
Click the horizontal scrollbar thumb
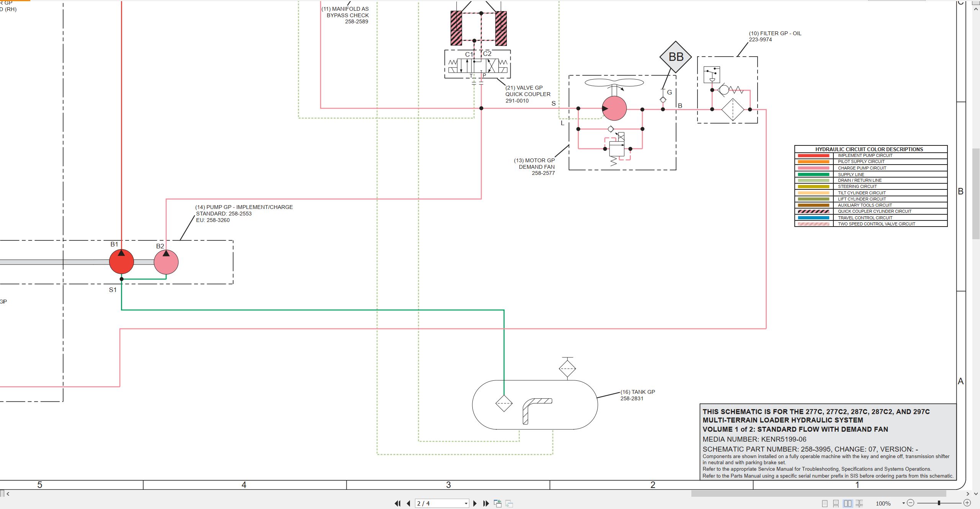point(818,494)
